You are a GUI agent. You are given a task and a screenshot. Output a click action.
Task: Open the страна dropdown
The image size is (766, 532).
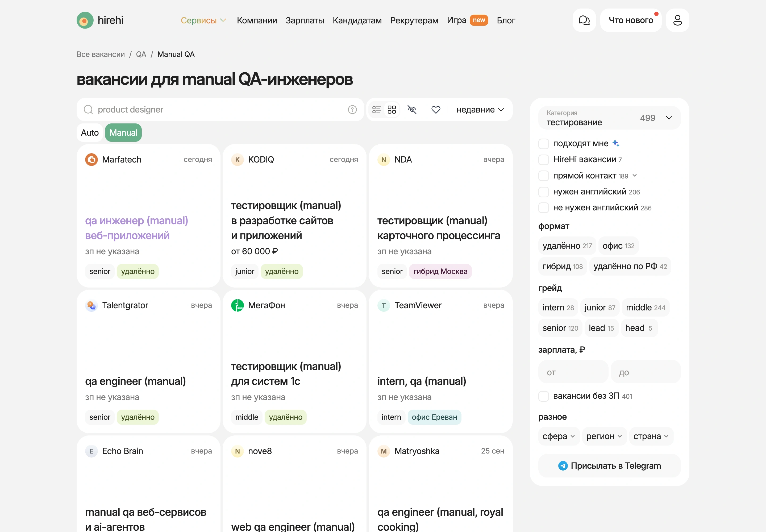point(651,436)
